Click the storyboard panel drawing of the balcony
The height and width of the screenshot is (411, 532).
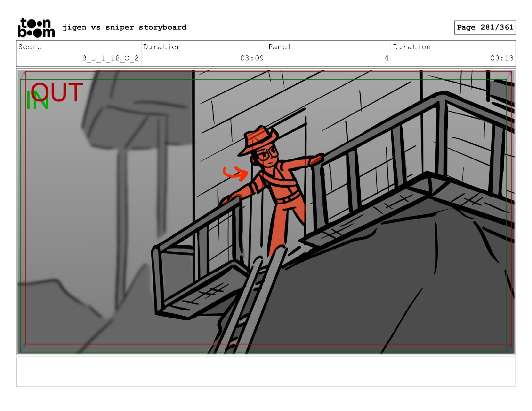(266, 212)
